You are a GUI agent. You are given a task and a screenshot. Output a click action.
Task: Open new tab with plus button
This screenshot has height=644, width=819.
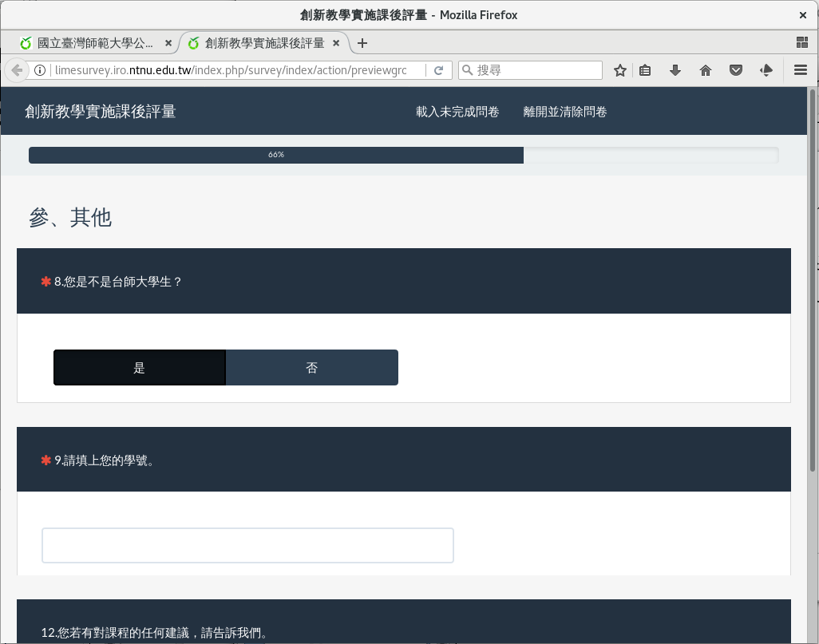(x=362, y=43)
